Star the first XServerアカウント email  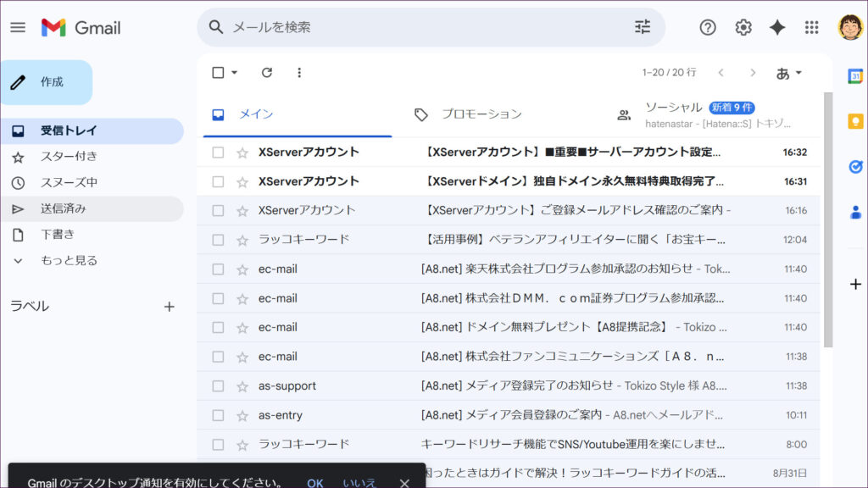click(x=242, y=152)
